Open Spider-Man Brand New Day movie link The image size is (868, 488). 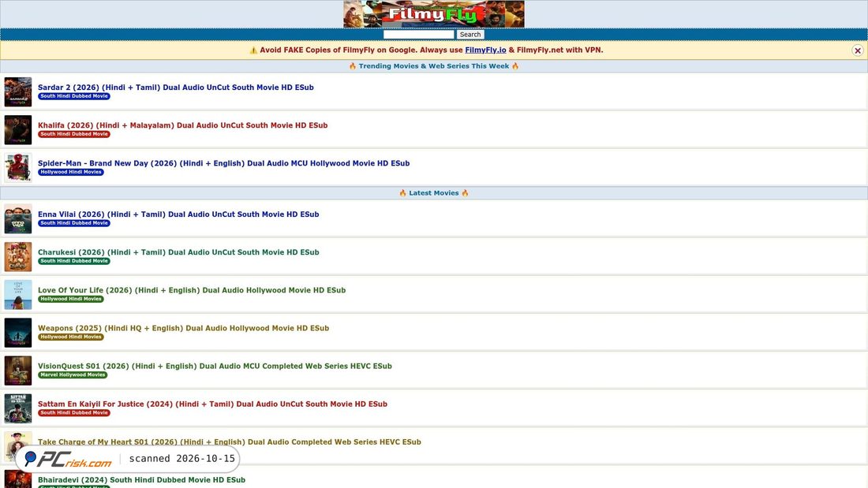(223, 163)
